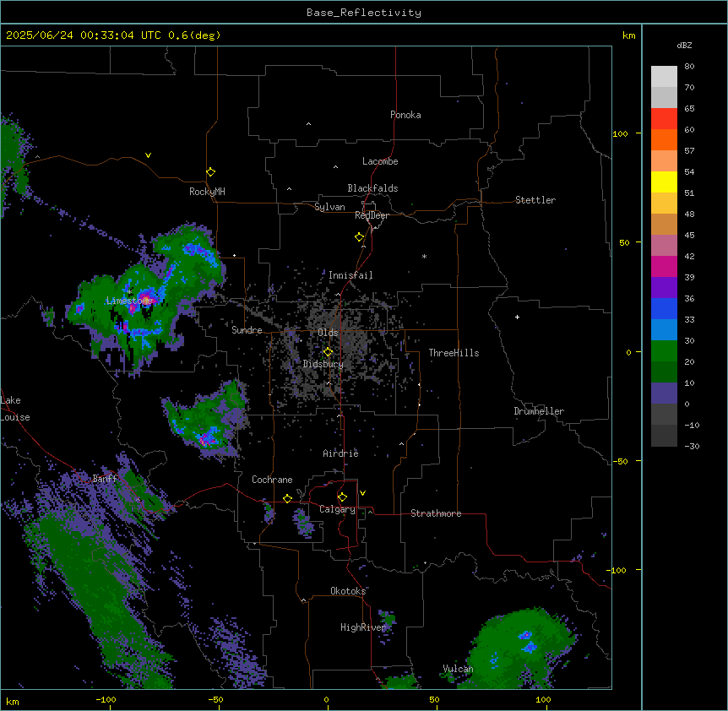Click the Sylvan map label

pyautogui.click(x=329, y=207)
